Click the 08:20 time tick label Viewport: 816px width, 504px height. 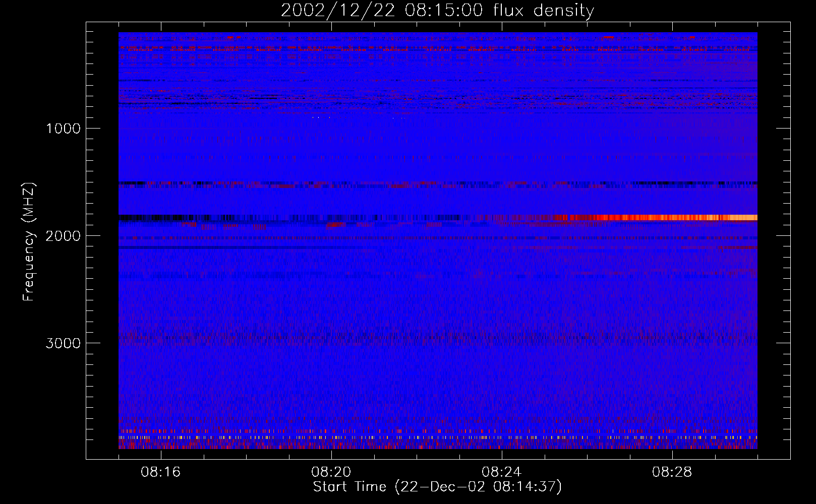point(331,472)
